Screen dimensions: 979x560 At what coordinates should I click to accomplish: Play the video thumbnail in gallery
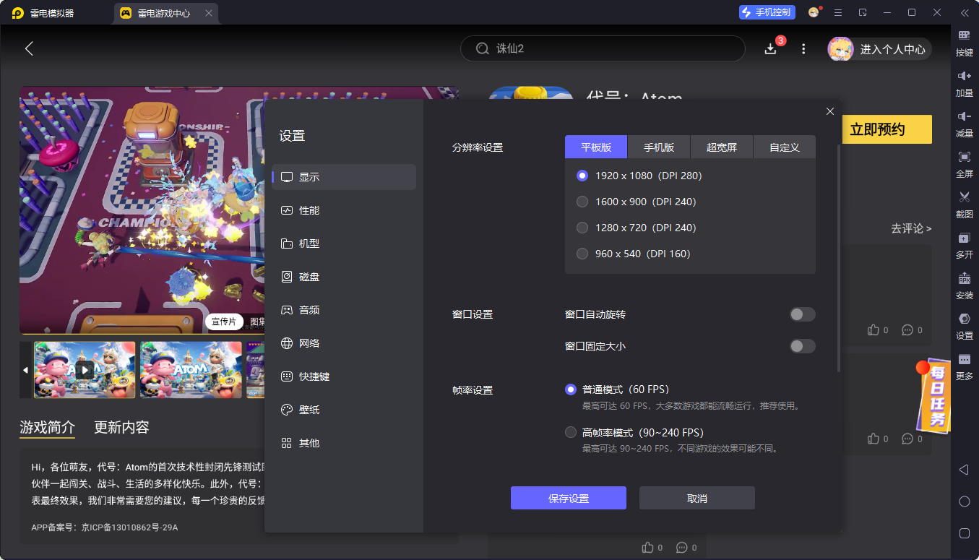(x=85, y=370)
